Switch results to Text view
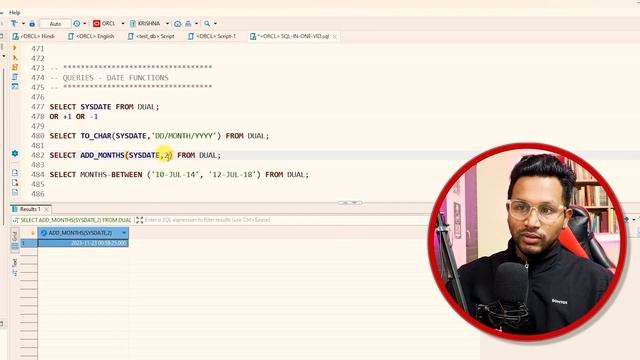This screenshot has width=640, height=360. click(x=15, y=268)
